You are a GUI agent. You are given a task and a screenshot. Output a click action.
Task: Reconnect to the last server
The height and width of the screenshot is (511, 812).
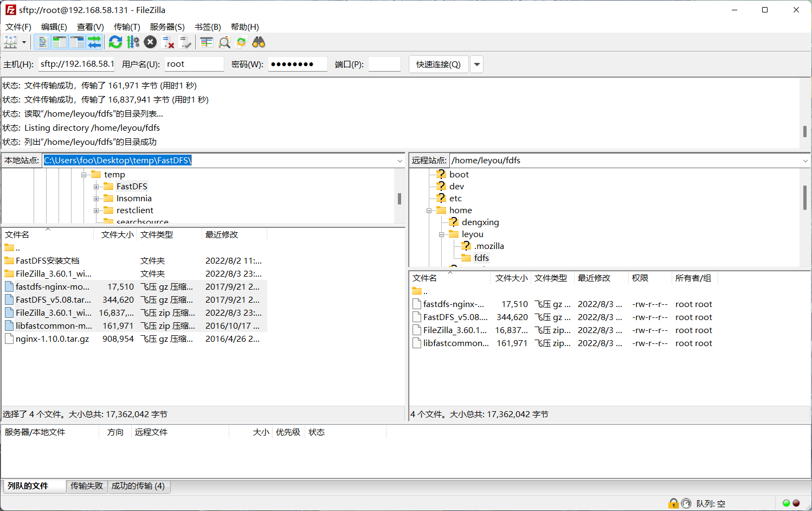tap(185, 42)
